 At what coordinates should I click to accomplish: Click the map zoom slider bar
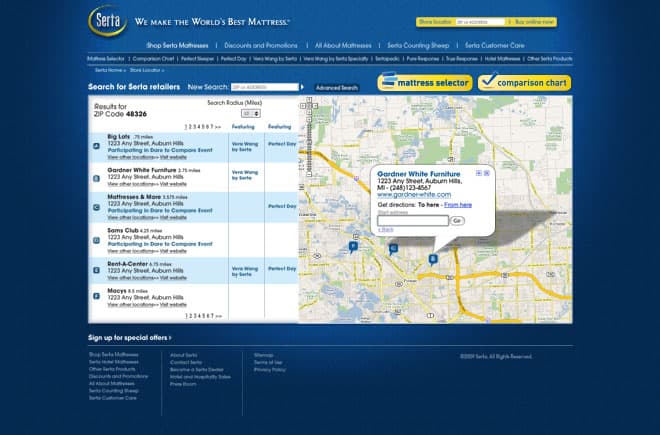[309, 147]
